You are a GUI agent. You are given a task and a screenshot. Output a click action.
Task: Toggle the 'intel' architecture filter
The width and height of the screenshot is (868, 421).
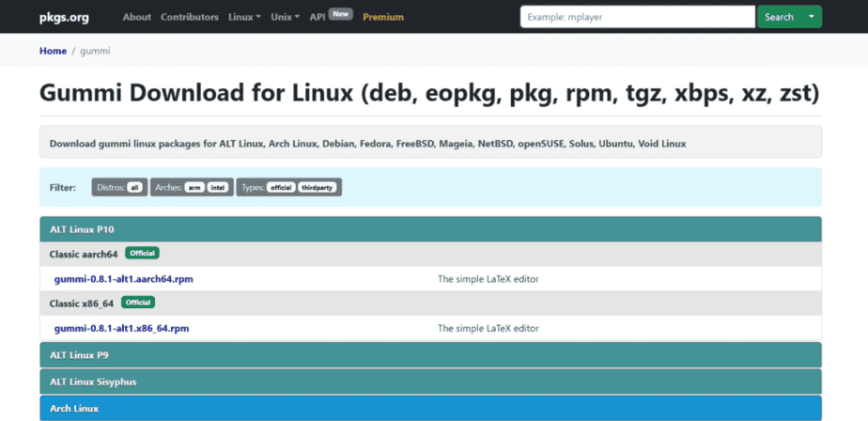coord(219,188)
